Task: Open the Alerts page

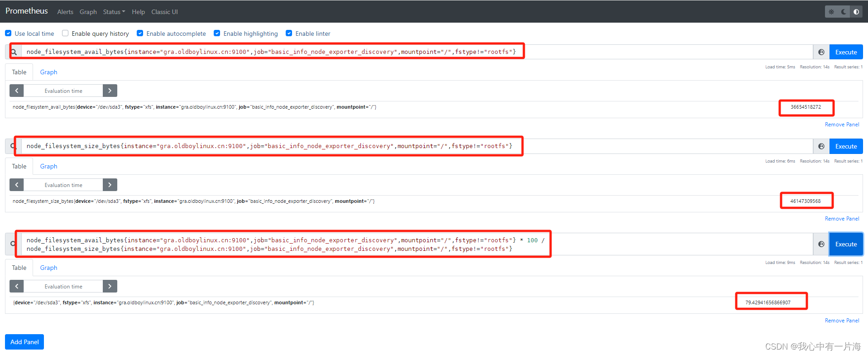Action: coord(65,12)
